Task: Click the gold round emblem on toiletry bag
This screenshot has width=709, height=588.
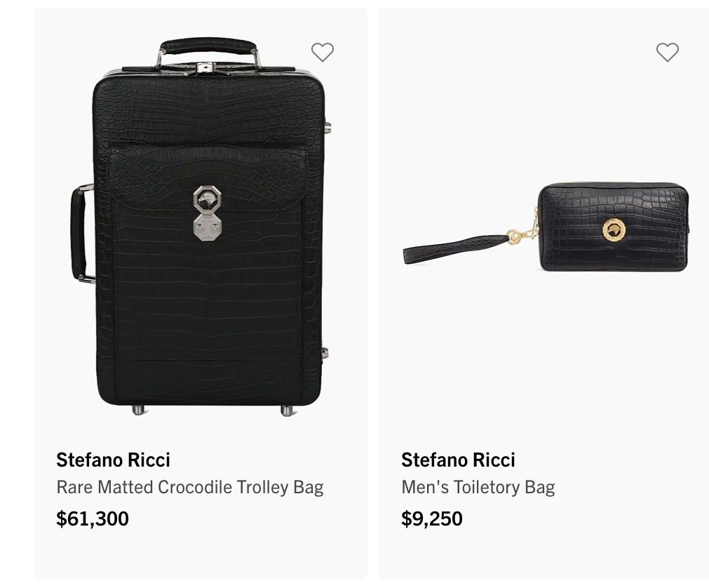Action: tap(614, 229)
